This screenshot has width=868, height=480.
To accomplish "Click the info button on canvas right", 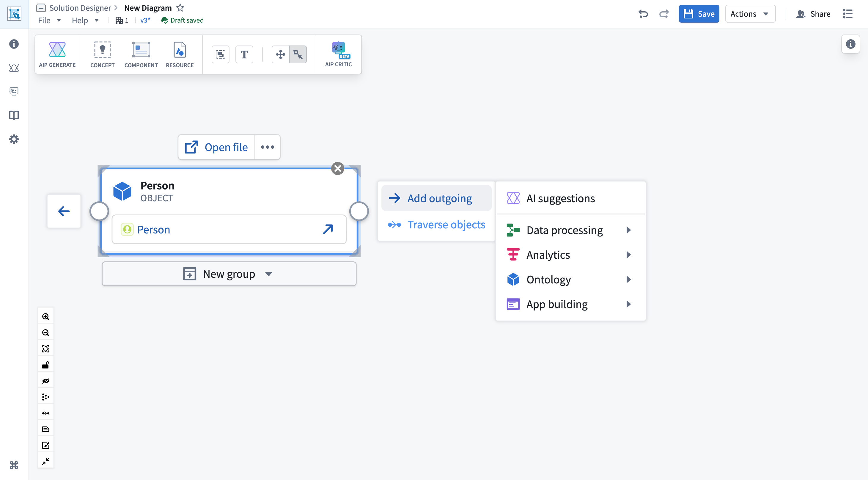I will tap(850, 44).
